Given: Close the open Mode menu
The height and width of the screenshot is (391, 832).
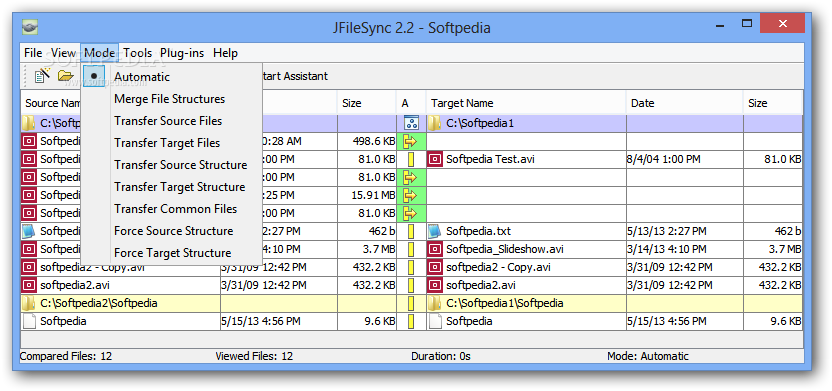Looking at the screenshot, I should pos(100,53).
